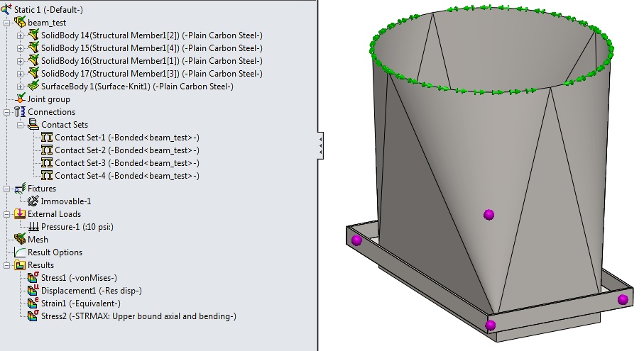The height and width of the screenshot is (351, 644).
Task: Select Contact Set-3 Bonded label
Action: [127, 163]
